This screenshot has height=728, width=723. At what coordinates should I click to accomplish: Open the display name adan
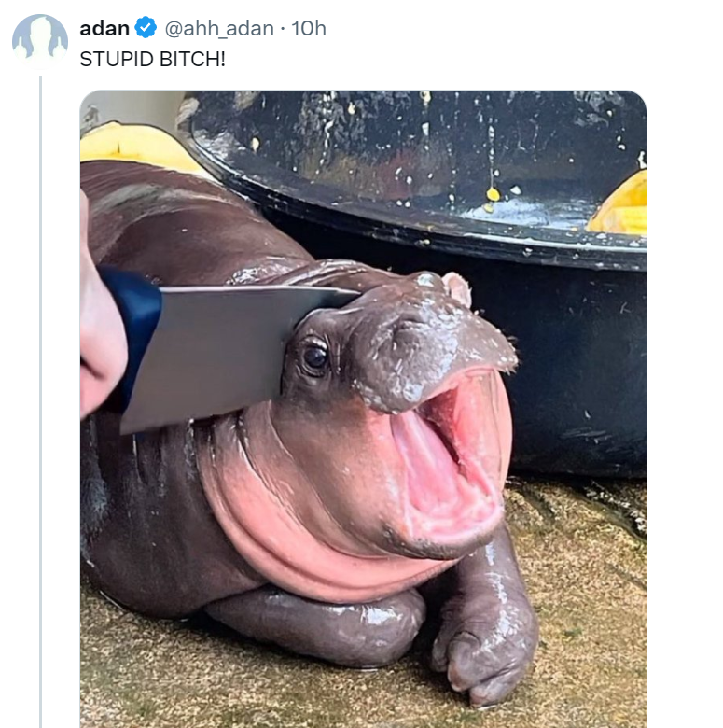104,28
